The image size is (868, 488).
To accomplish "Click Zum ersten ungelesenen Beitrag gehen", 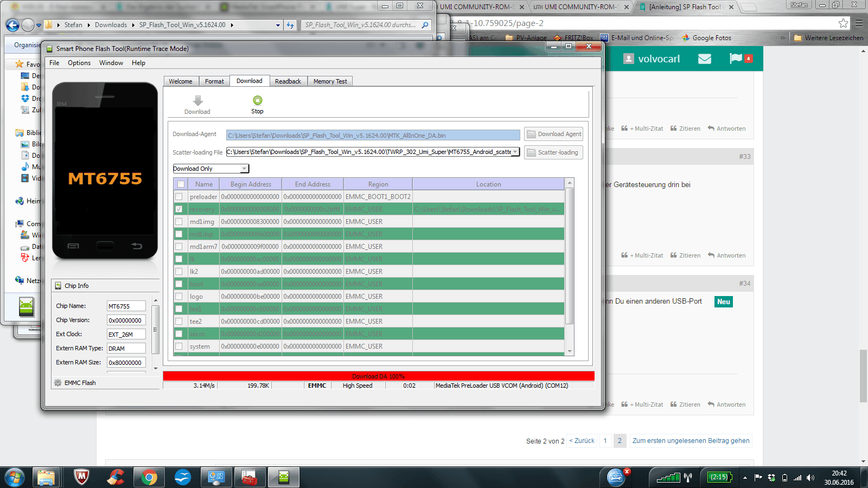I will tap(691, 441).
